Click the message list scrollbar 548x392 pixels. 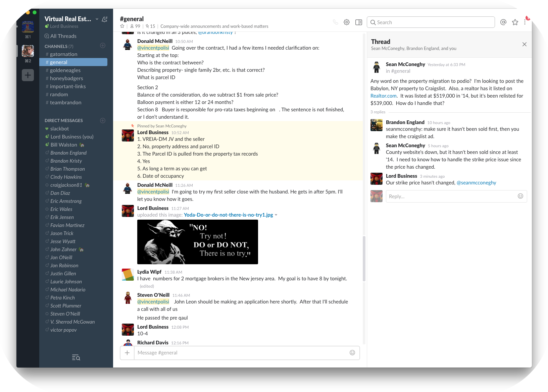click(364, 258)
